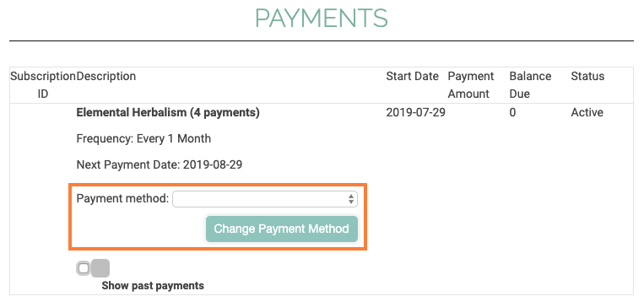The image size is (644, 307).
Task: Open the Payment method dropdown
Action: pos(265,199)
